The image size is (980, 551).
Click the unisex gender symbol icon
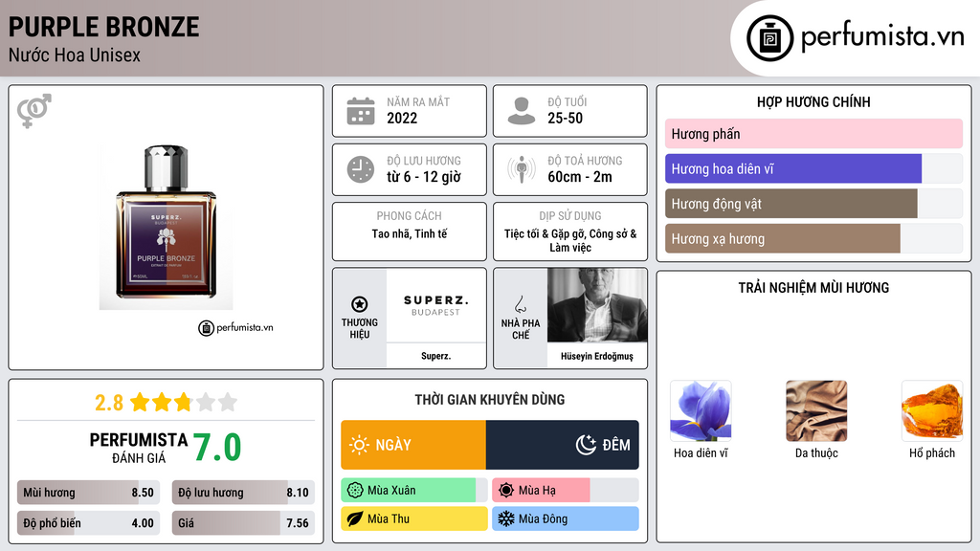34,111
